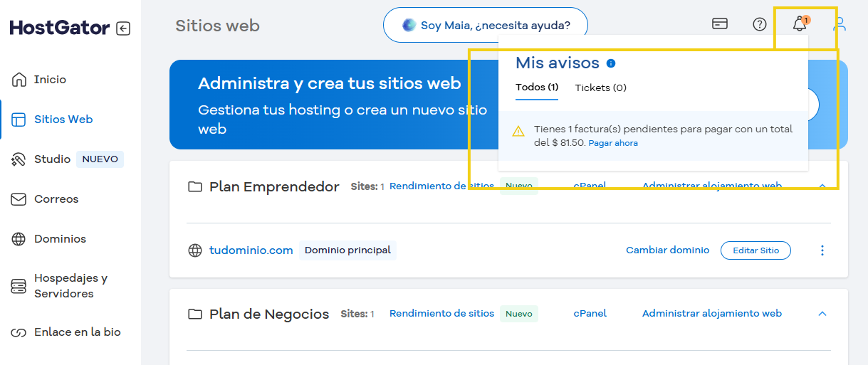Viewport: 868px width, 365px height.
Task: Click the Plan de Negocios title text
Action: (x=269, y=314)
